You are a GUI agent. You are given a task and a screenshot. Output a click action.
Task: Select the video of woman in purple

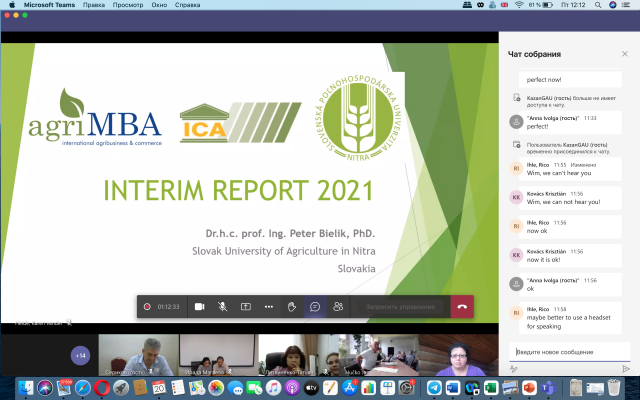click(458, 355)
